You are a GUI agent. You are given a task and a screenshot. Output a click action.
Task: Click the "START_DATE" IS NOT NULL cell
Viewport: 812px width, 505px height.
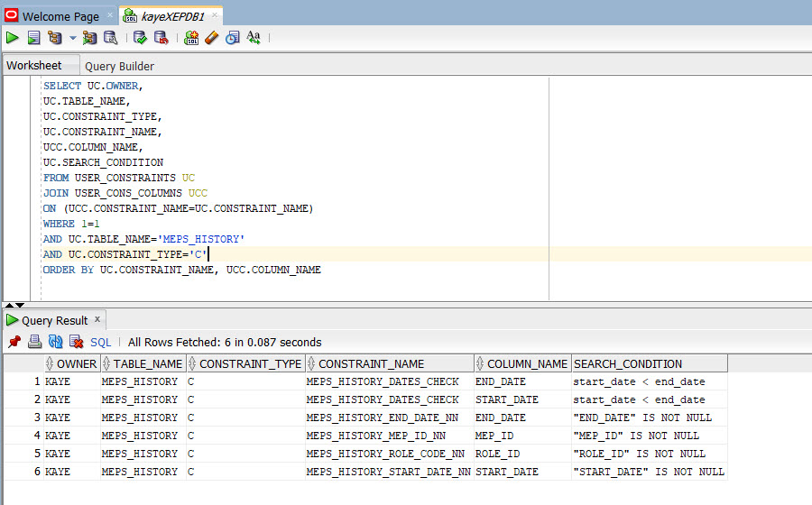point(649,472)
